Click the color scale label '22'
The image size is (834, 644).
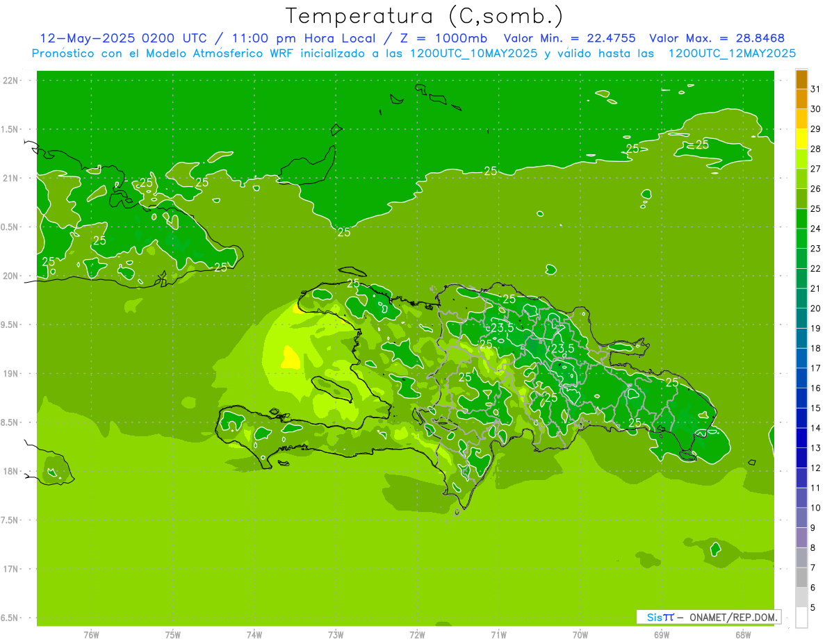coord(816,269)
